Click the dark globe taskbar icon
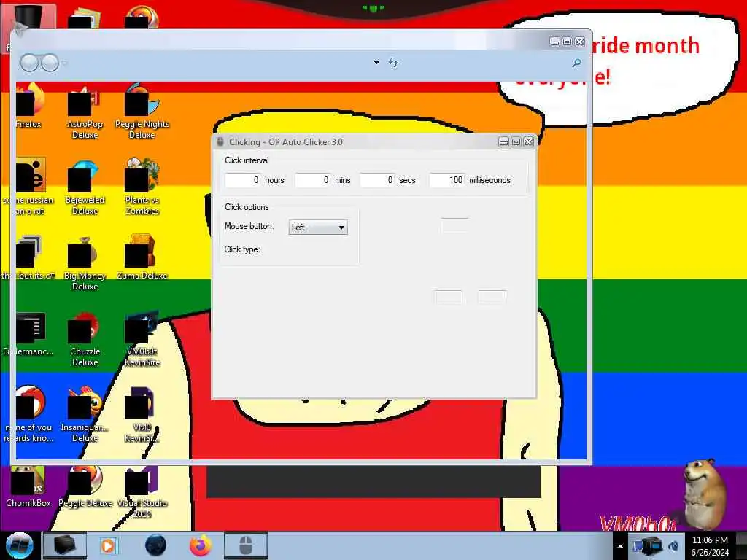 click(156, 545)
